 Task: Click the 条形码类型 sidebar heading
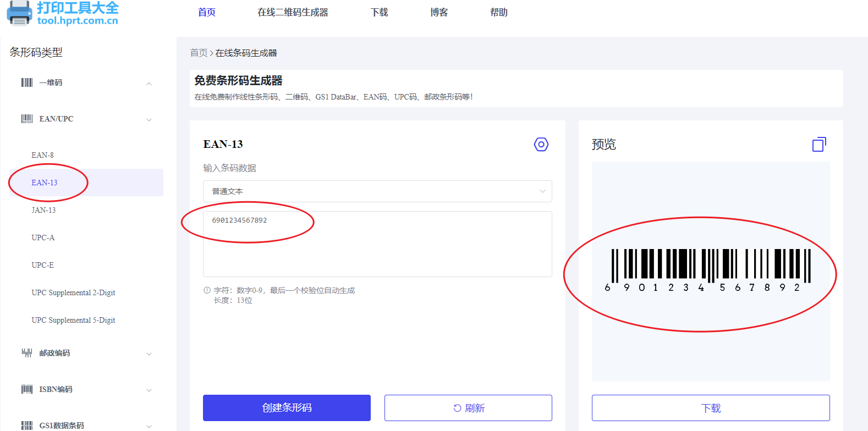pos(36,52)
